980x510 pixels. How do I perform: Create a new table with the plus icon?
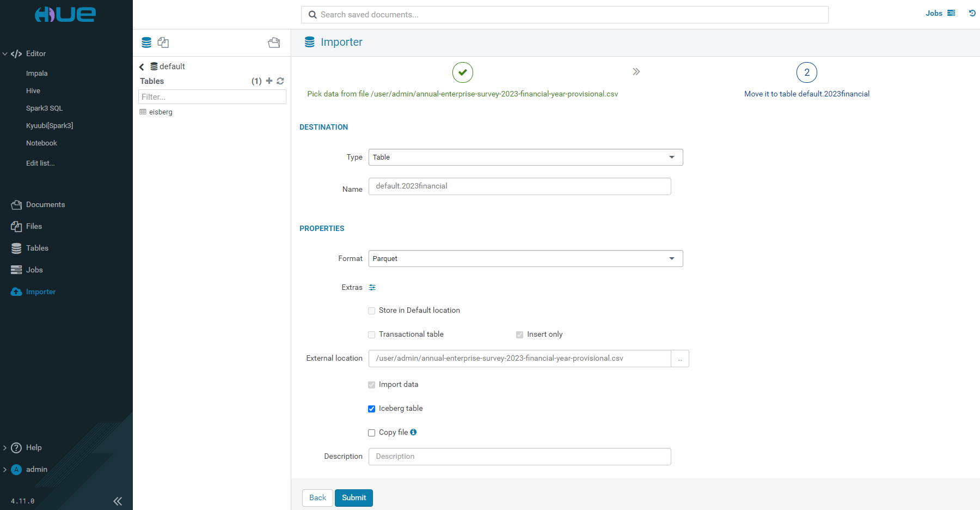[x=269, y=81]
